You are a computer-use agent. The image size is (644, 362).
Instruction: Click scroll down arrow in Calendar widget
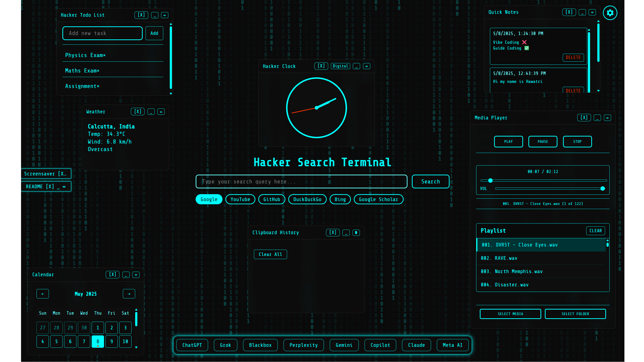[136, 348]
